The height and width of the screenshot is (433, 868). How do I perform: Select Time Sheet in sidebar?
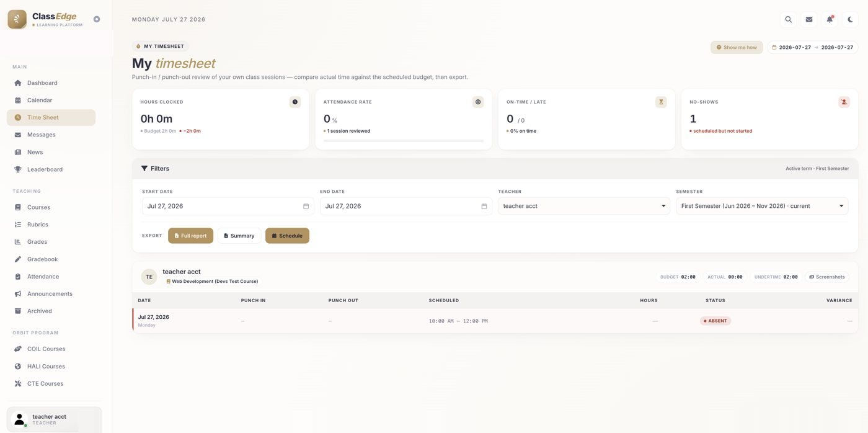(x=51, y=117)
